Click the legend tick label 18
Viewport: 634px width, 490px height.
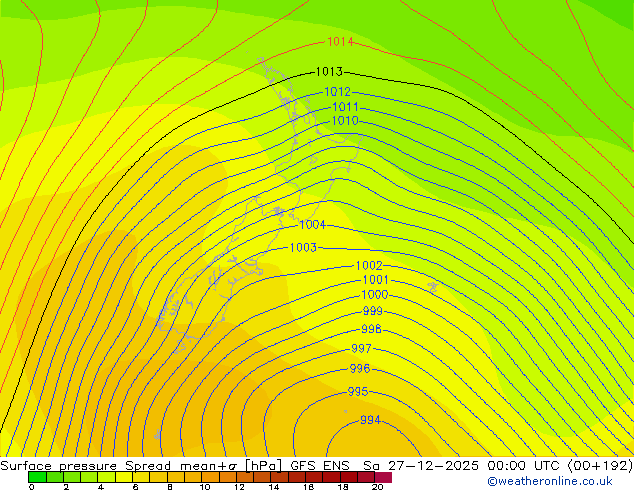click(x=343, y=487)
